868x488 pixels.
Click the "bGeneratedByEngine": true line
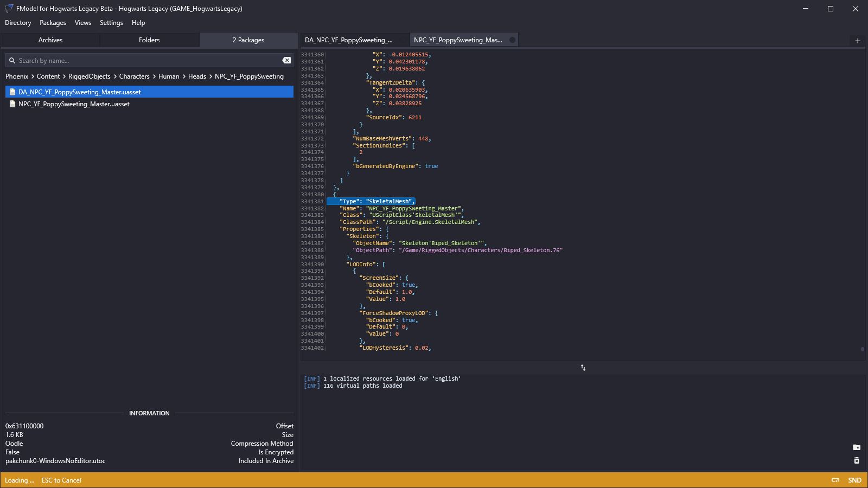(395, 166)
